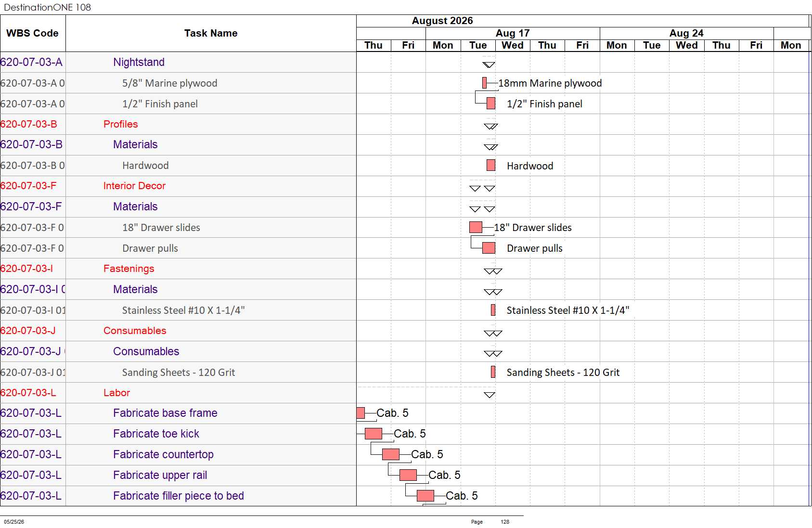Viewport: 812px width, 528px height.
Task: Select 1/2" Finish panel in Task Name column
Action: 160,104
